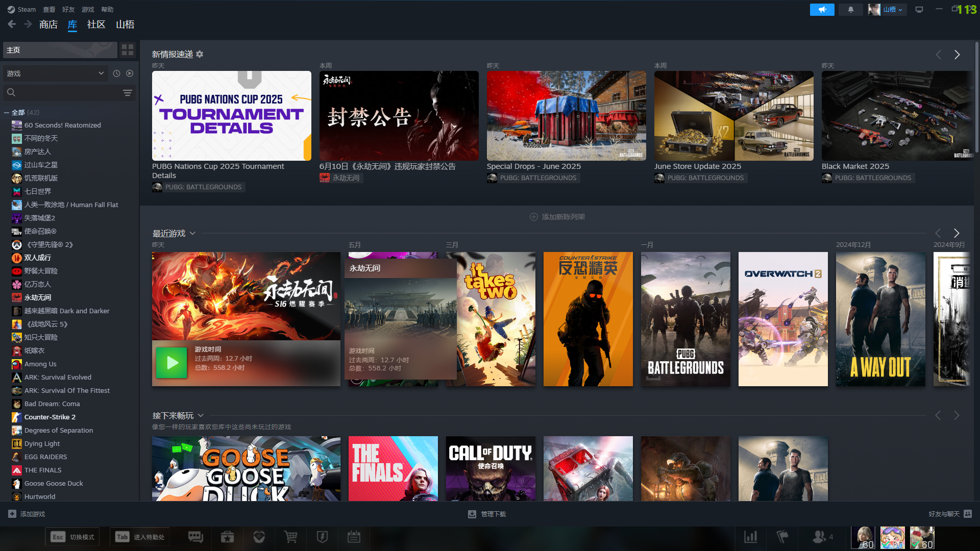Open the Steam menu
This screenshot has height=551, width=980.
tap(21, 9)
